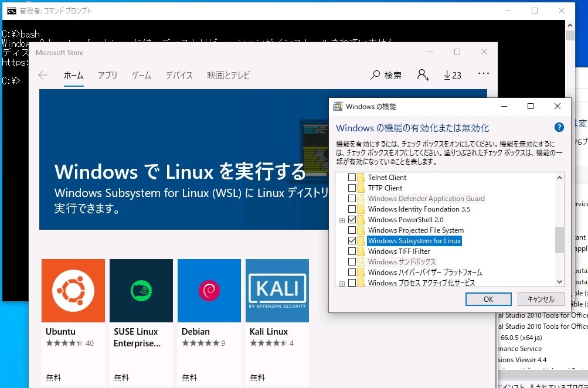Image resolution: width=588 pixels, height=388 pixels.
Task: Enable Windows Projected File System checkbox
Action: 352,230
